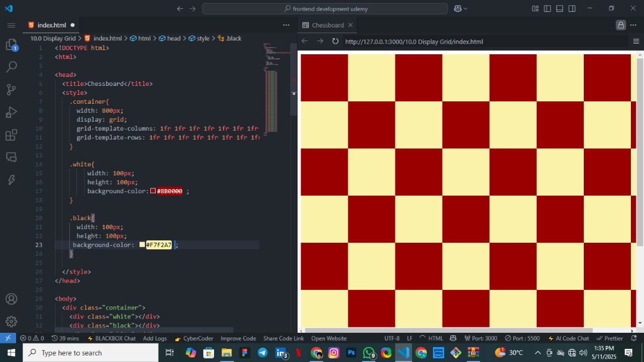Click Improve Code in status bar
644x362 pixels.
point(238,338)
